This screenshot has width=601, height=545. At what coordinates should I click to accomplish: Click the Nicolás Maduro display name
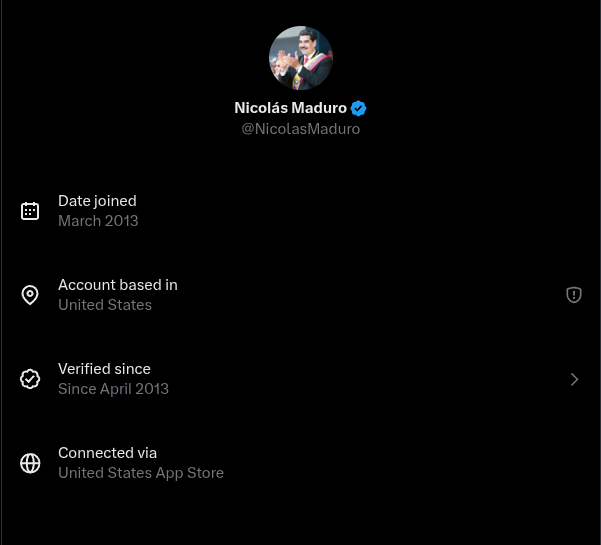pyautogui.click(x=291, y=108)
